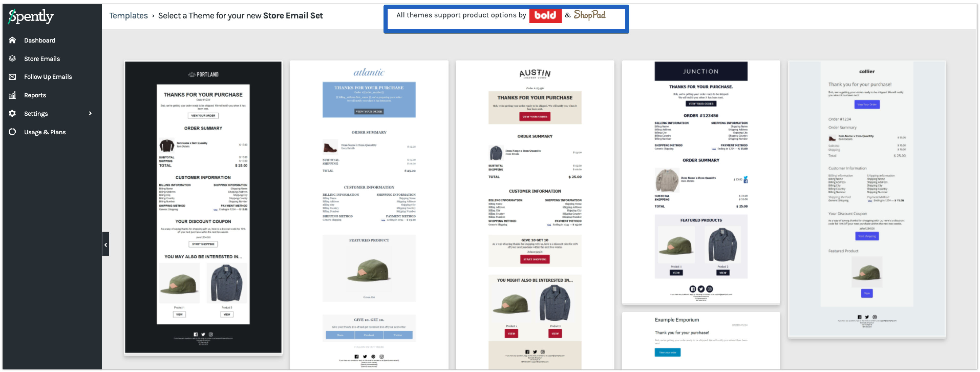Collapse the sidebar with arrow handle
The width and height of the screenshot is (980, 372).
click(x=106, y=244)
